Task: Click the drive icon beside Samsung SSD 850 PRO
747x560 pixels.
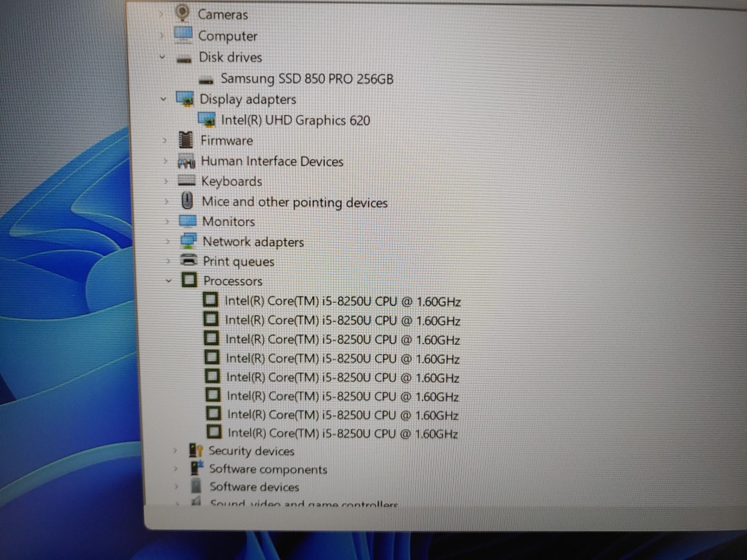Action: click(x=206, y=80)
